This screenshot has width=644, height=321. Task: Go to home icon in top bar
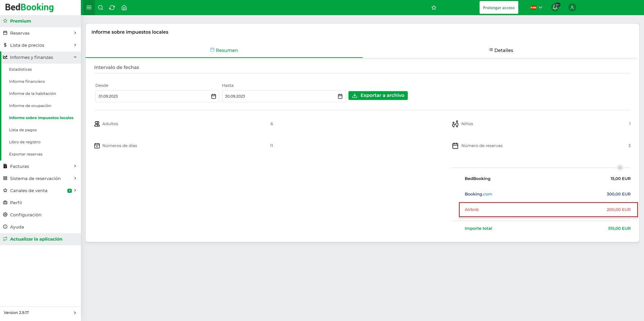point(124,7)
